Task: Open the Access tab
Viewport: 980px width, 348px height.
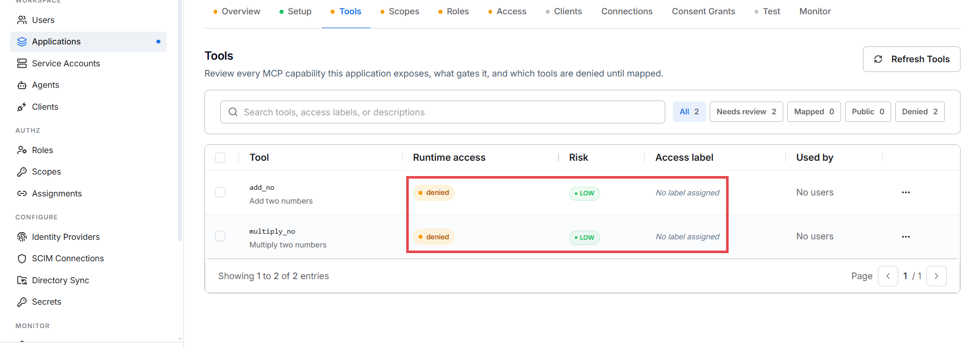Action: [507, 11]
